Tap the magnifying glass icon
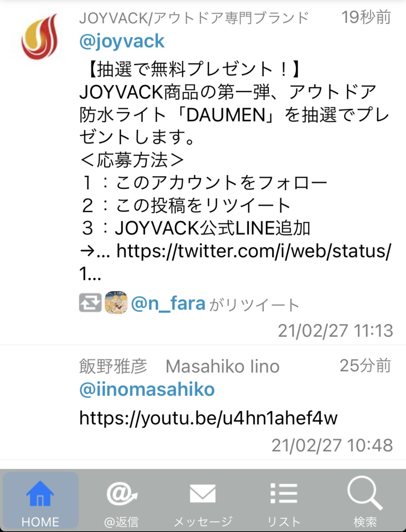The image size is (406, 532). click(x=365, y=493)
